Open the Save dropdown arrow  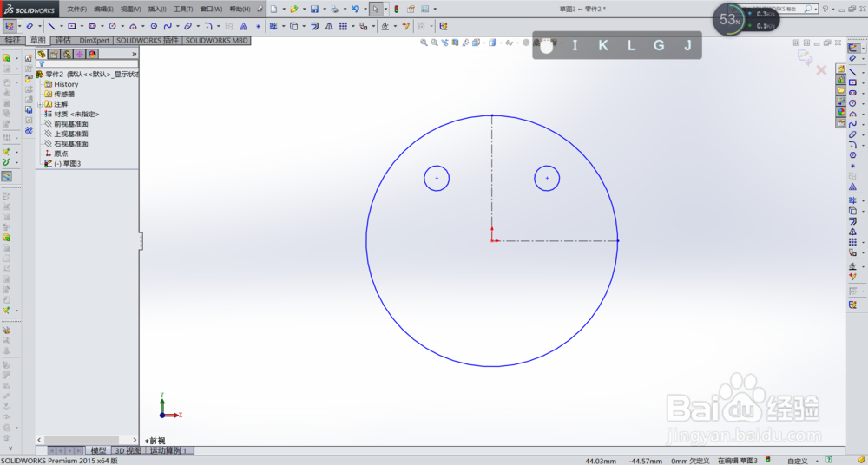tap(325, 9)
